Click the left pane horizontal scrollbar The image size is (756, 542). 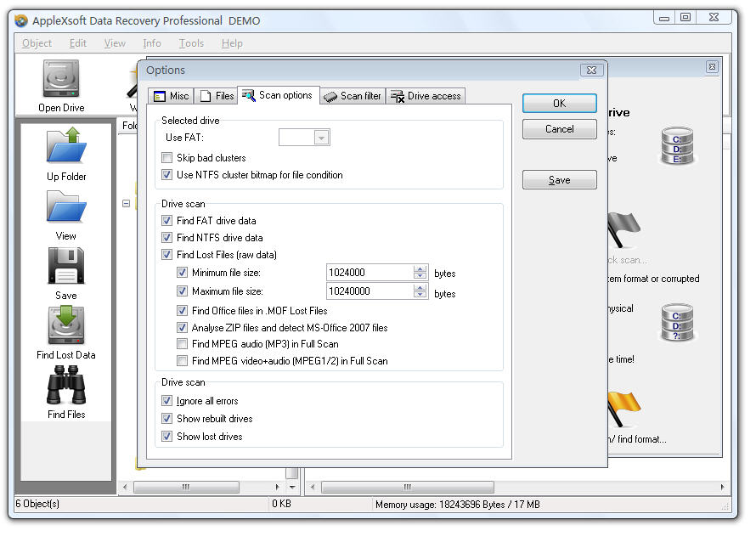tap(186, 487)
